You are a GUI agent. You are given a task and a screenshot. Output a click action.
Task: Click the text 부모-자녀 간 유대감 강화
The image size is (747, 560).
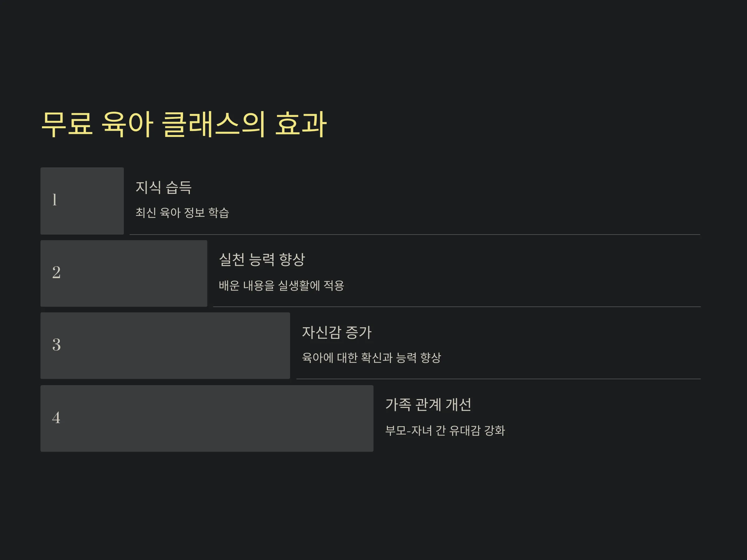coord(445,430)
